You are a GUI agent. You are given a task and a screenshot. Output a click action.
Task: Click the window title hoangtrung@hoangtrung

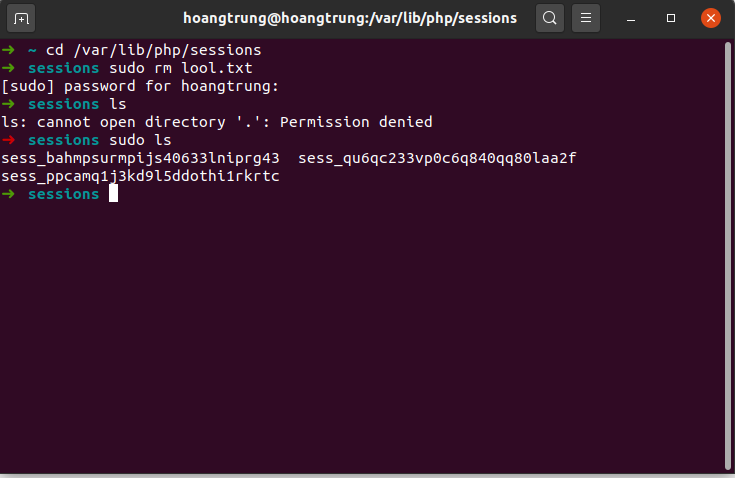tap(350, 18)
